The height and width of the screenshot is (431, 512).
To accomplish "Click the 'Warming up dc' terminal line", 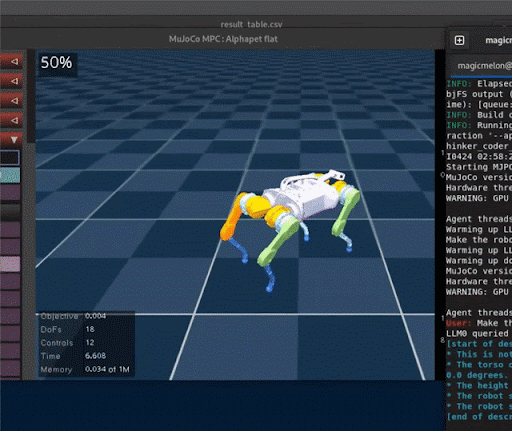I will point(479,260).
